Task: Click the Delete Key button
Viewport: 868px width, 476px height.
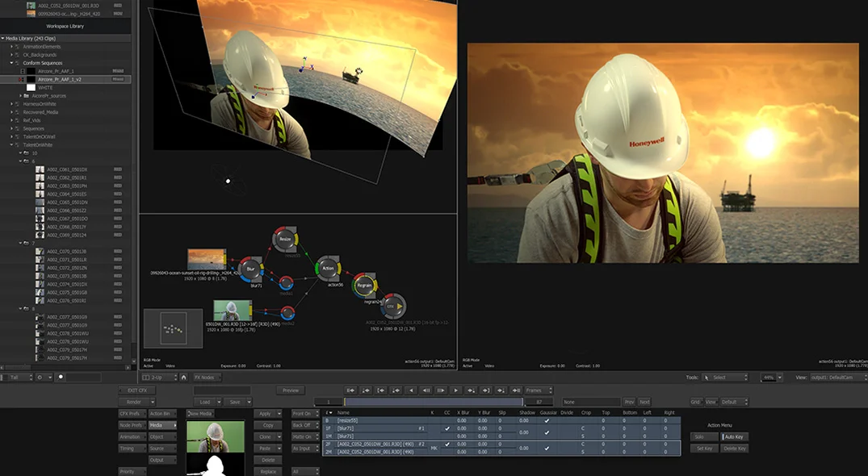Action: point(735,449)
